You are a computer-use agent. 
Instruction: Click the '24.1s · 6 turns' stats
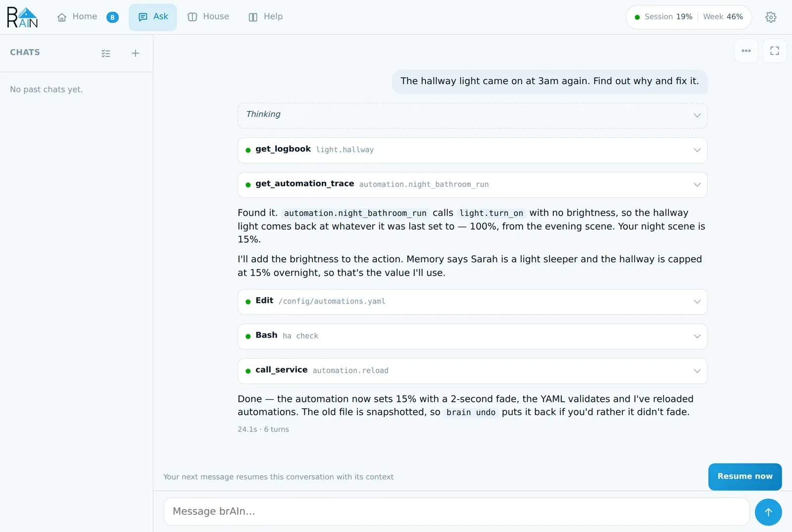pyautogui.click(x=263, y=430)
